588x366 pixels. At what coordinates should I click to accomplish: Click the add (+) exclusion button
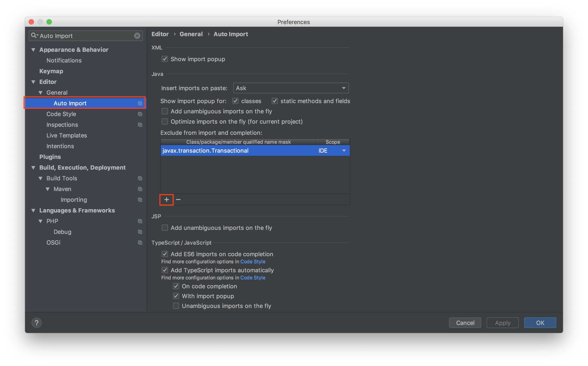[166, 200]
